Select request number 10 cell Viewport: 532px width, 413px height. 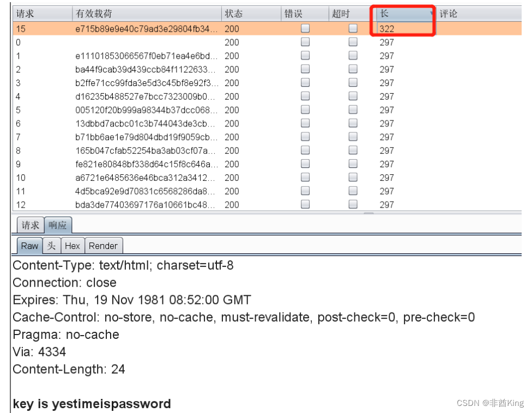[21, 178]
